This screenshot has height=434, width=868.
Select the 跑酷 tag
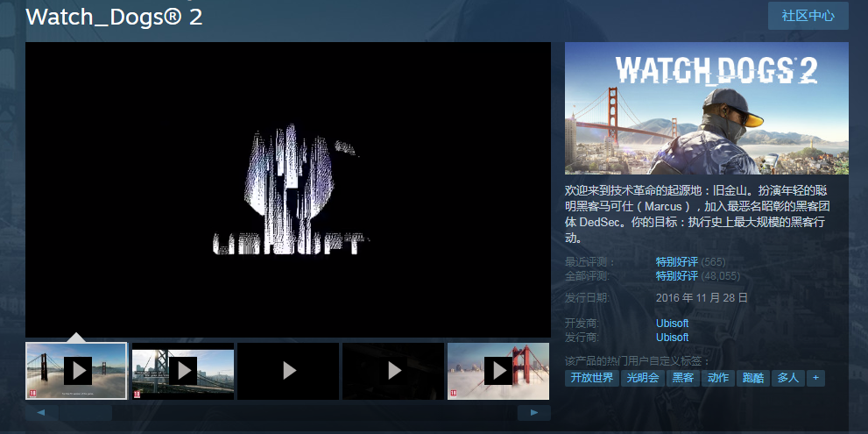pyautogui.click(x=753, y=379)
